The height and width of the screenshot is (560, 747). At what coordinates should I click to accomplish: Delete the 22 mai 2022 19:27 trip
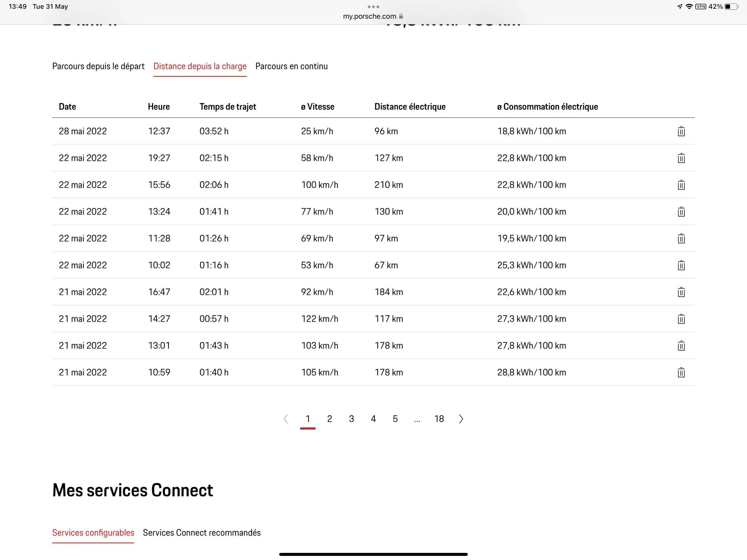pyautogui.click(x=681, y=158)
